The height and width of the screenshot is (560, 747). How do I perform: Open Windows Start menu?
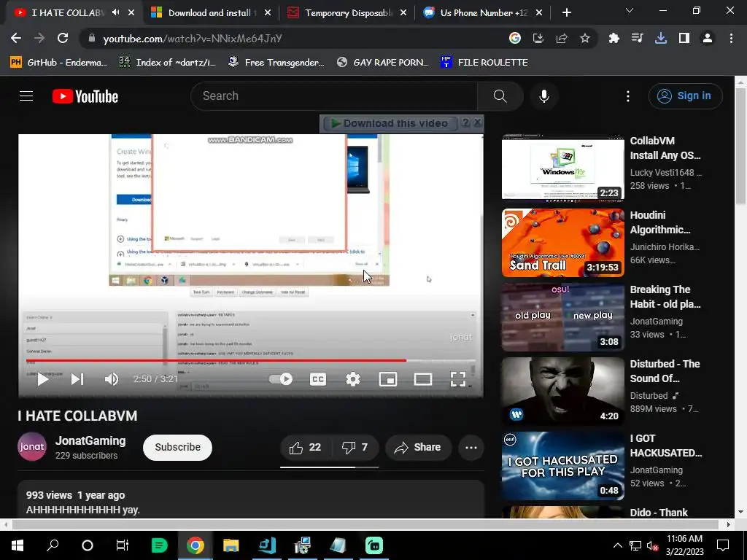(18, 545)
